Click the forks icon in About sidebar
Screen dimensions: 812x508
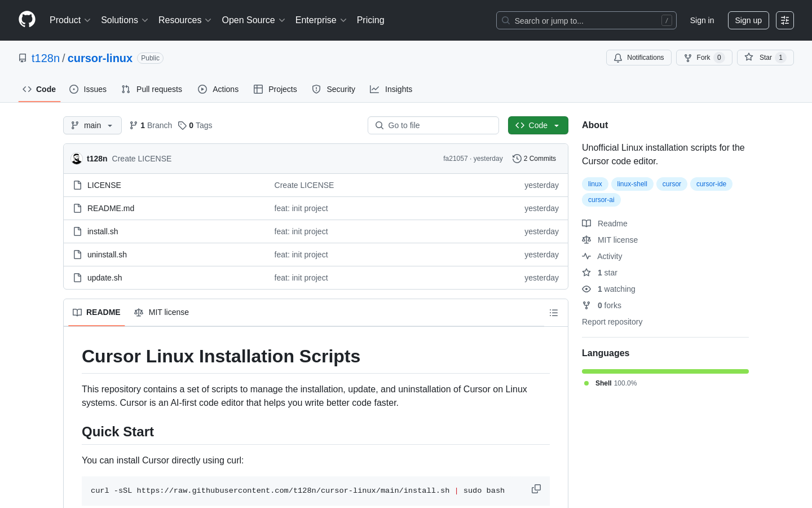pos(586,305)
